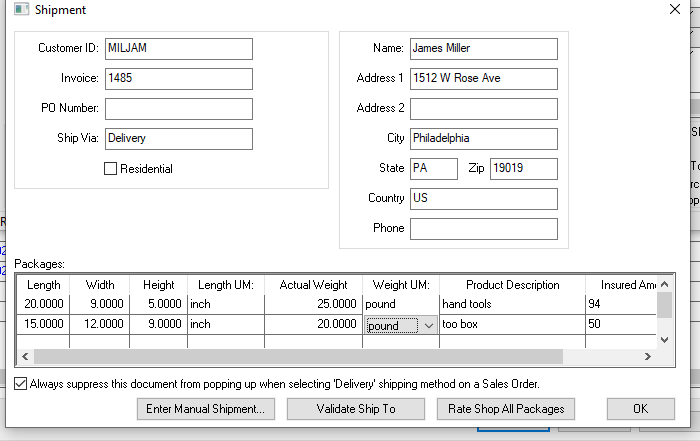Check the Residential checkbox
The height and width of the screenshot is (441, 700).
coord(111,169)
